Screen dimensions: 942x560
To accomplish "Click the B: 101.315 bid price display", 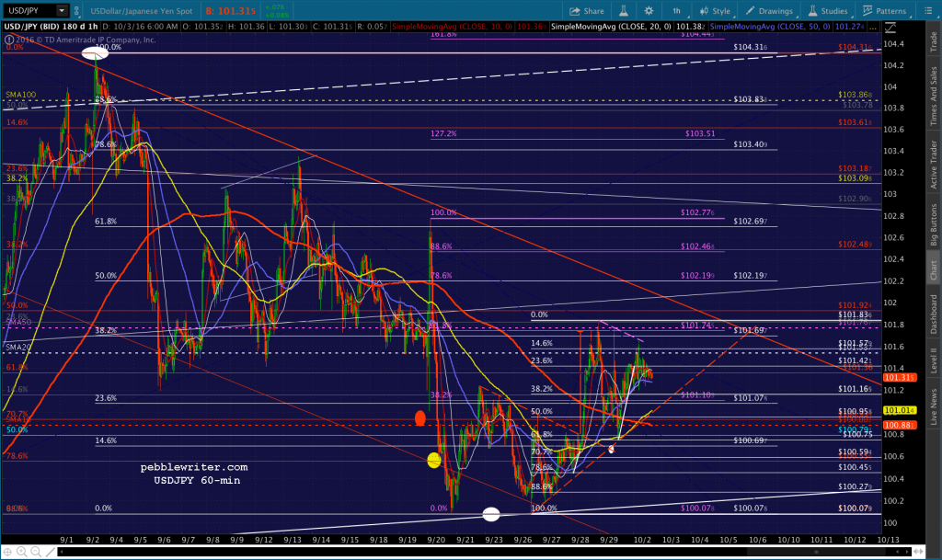I will [x=231, y=11].
